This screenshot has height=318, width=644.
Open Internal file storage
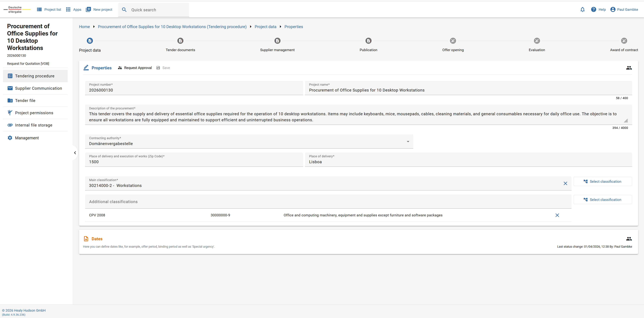click(x=33, y=125)
